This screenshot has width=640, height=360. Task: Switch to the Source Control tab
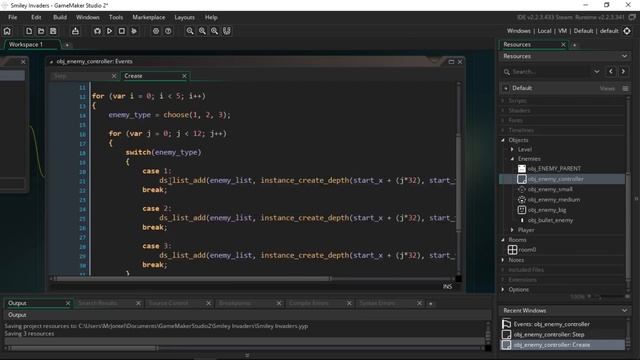pos(169,303)
